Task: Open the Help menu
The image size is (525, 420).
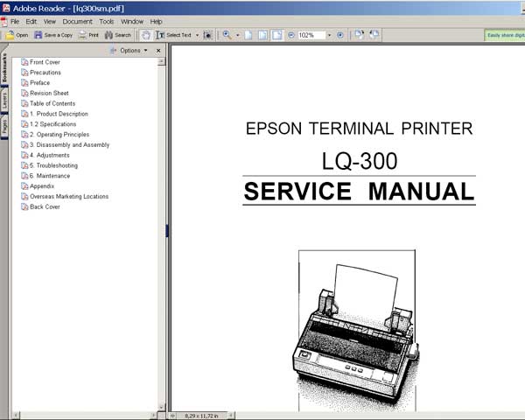Action: pos(156,21)
